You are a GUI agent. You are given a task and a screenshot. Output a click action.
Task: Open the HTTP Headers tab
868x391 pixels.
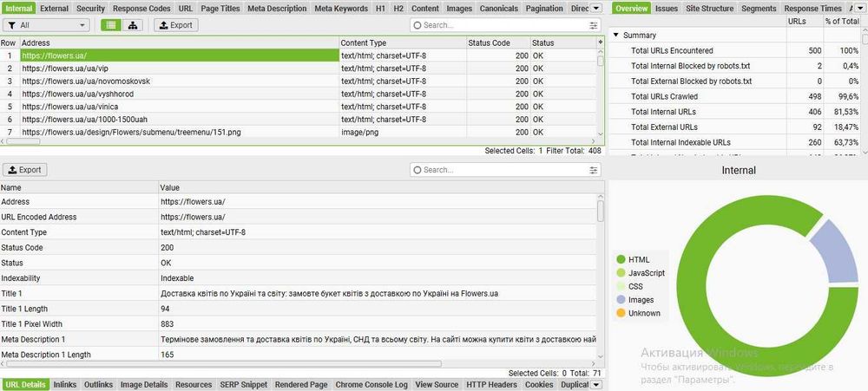point(491,384)
